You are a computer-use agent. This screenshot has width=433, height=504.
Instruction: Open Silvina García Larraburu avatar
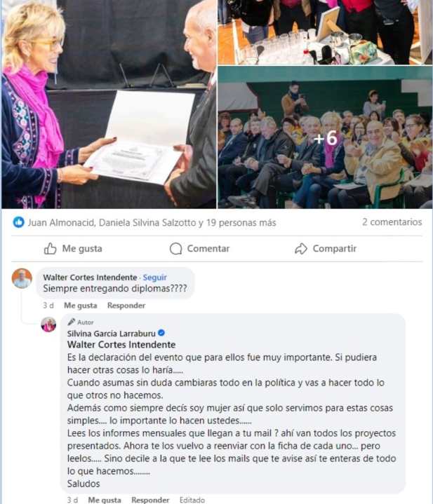(x=48, y=325)
